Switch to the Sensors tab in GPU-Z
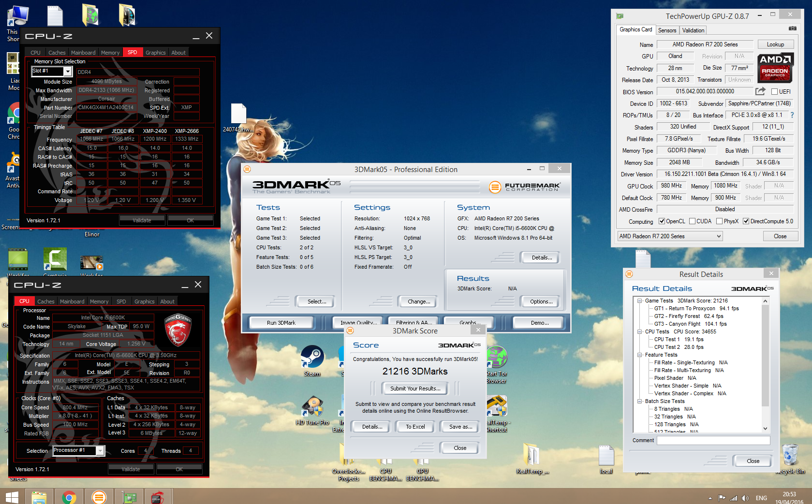This screenshot has height=504, width=812. (x=667, y=30)
